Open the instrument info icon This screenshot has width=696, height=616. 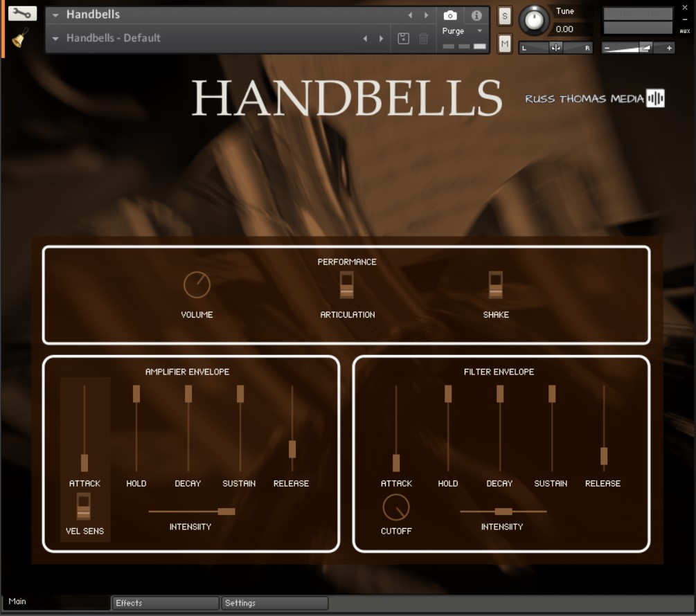(476, 15)
